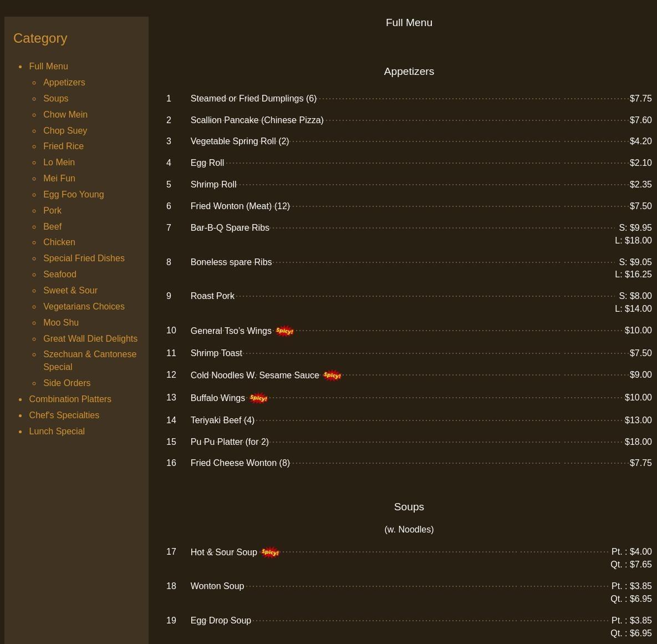
Task: Select the Wonton Soup item
Action: click(x=217, y=586)
